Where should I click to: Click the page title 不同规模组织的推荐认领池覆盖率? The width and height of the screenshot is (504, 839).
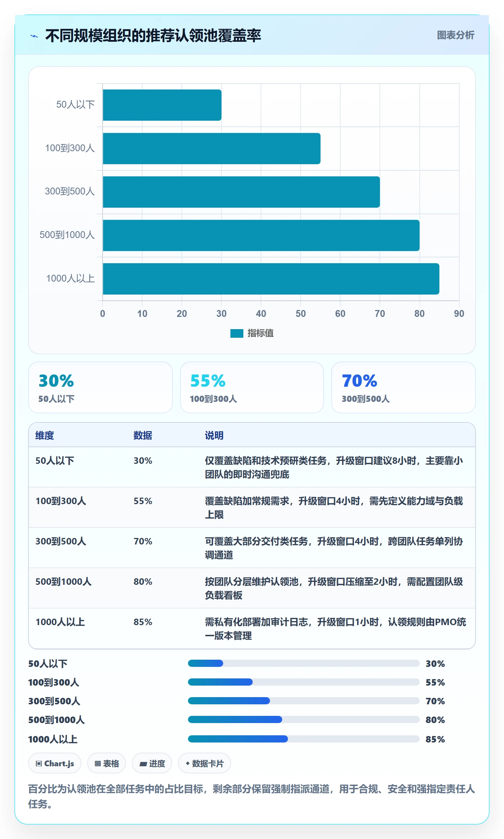[153, 36]
